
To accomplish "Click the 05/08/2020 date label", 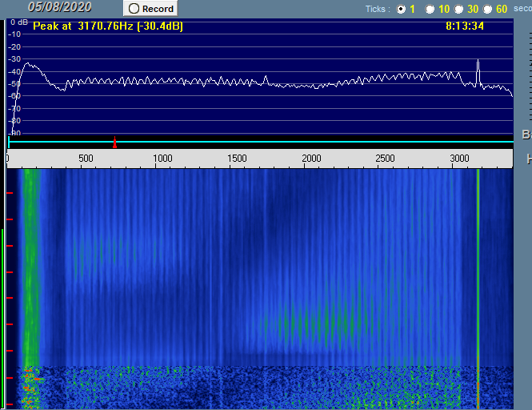I will pos(59,7).
